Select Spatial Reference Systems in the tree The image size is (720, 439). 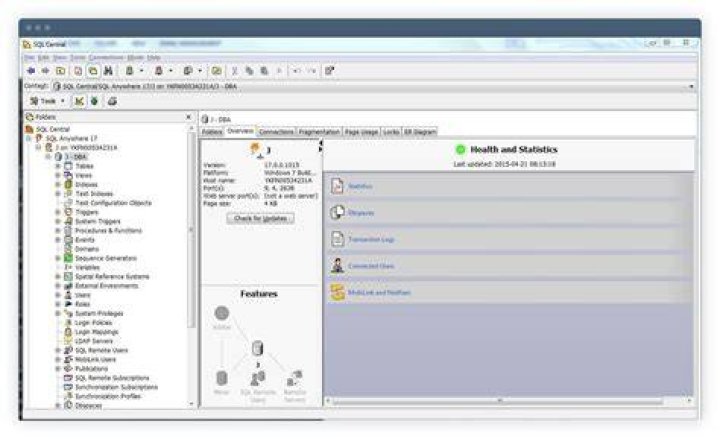(x=112, y=276)
